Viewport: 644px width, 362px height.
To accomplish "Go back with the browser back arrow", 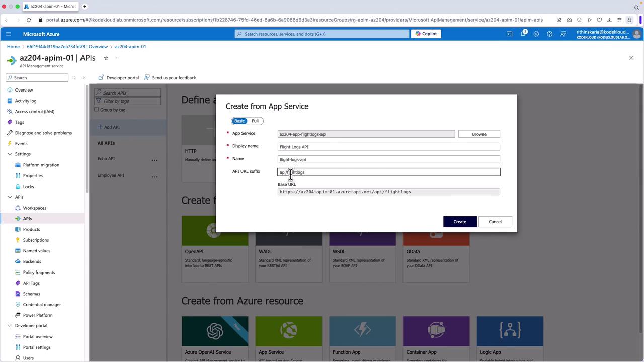I will click(7, 20).
